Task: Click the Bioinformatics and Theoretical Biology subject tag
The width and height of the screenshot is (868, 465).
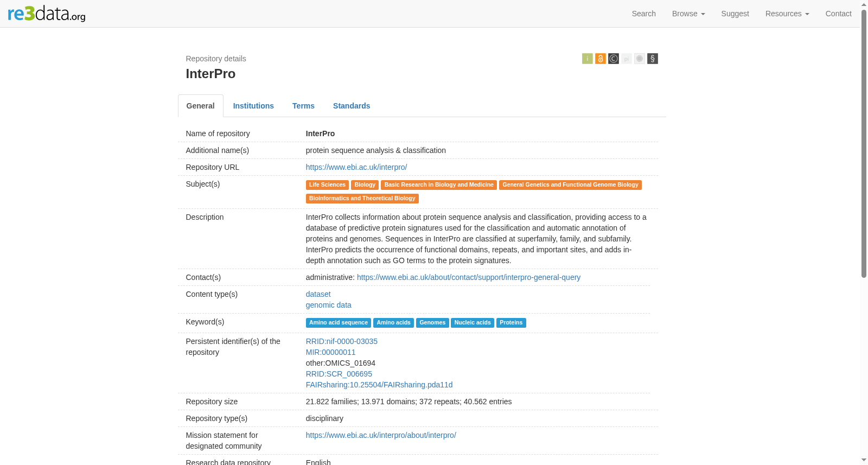Action: pos(362,199)
